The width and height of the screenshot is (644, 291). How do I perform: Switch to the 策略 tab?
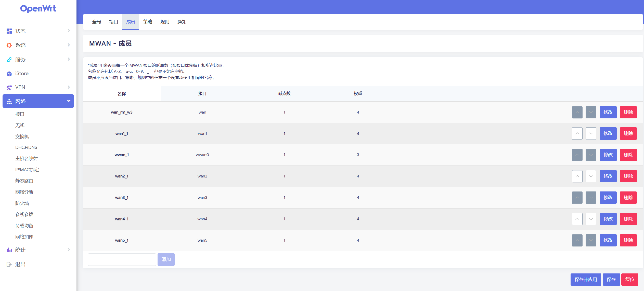tap(148, 22)
